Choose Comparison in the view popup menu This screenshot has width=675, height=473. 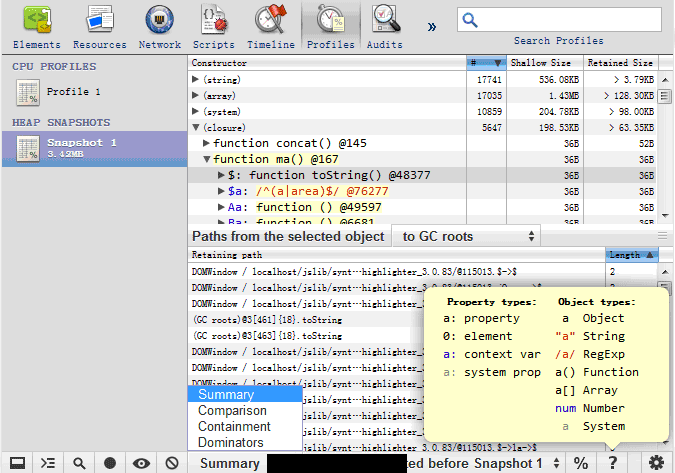pos(245,411)
